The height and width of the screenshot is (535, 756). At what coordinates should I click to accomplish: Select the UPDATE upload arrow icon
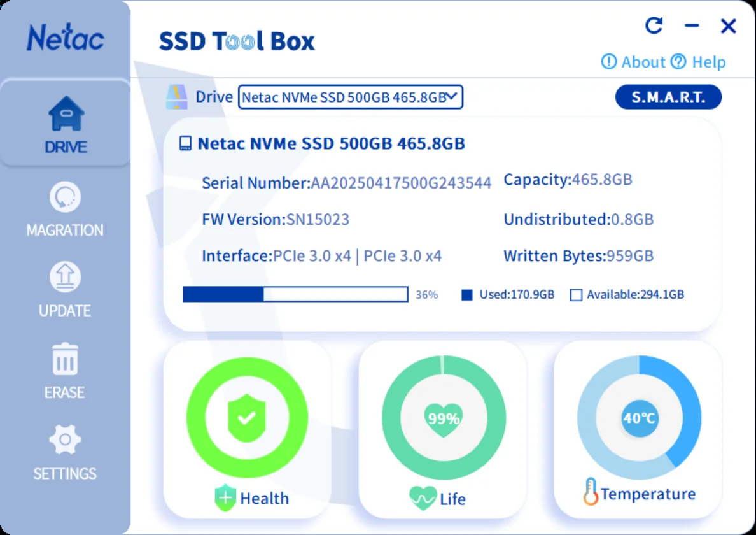tap(65, 277)
